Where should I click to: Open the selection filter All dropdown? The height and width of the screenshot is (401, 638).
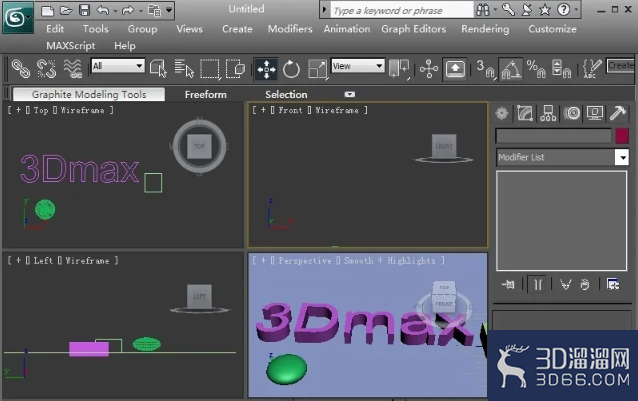[x=118, y=65]
